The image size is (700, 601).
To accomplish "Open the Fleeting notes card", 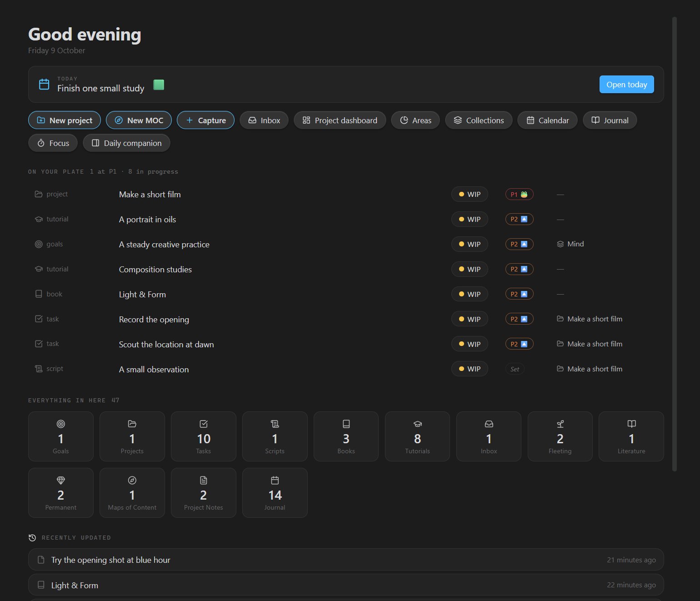I will tap(560, 436).
